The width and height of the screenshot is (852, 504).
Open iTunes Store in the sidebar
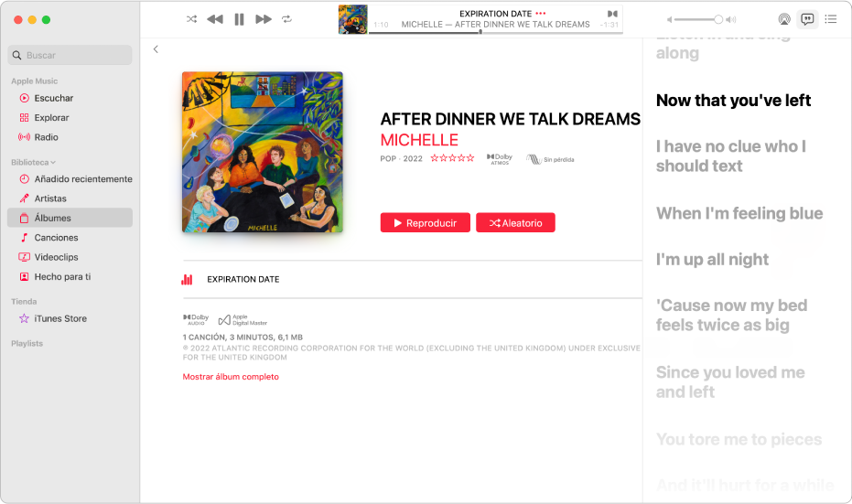pos(70,319)
